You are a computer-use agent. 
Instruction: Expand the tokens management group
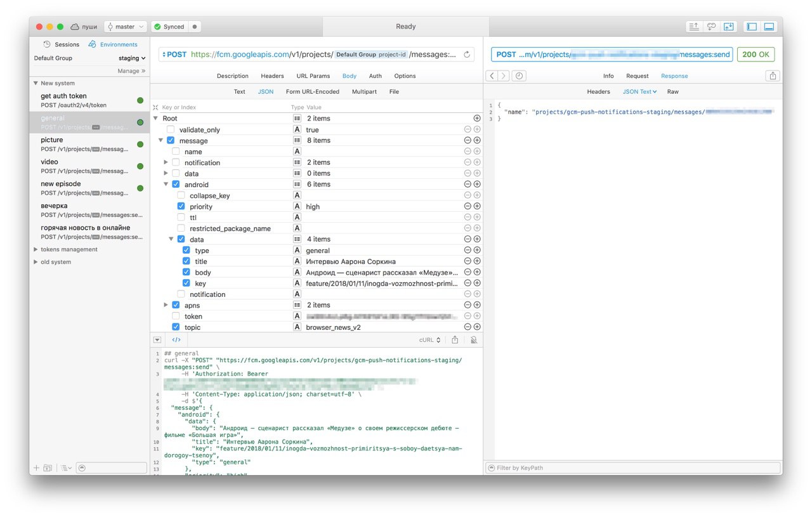coord(36,249)
